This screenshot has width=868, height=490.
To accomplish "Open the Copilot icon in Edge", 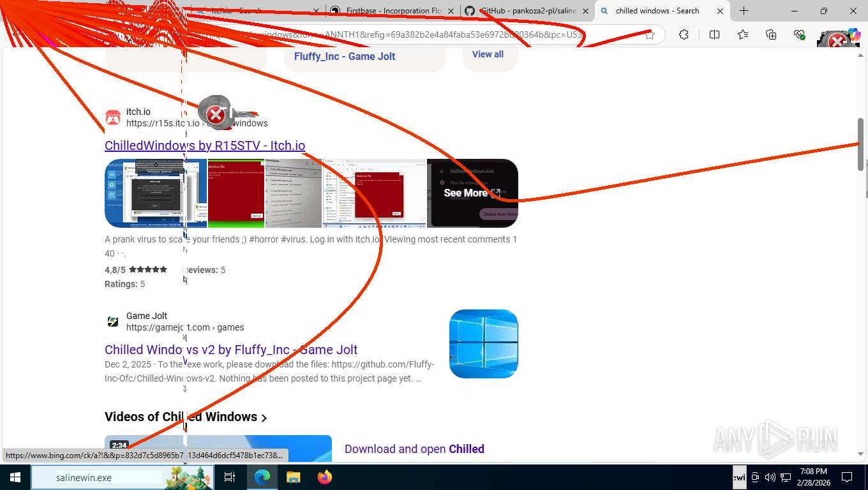I will (x=854, y=35).
